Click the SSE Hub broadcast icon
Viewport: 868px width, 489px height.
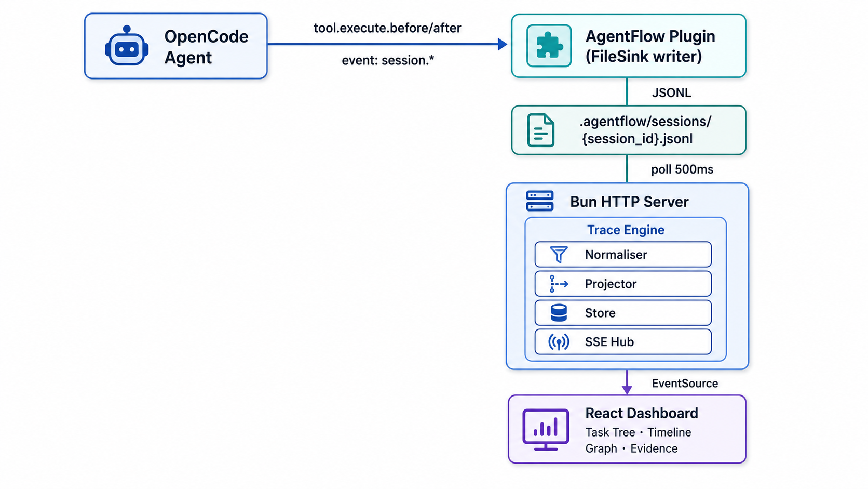(x=559, y=342)
